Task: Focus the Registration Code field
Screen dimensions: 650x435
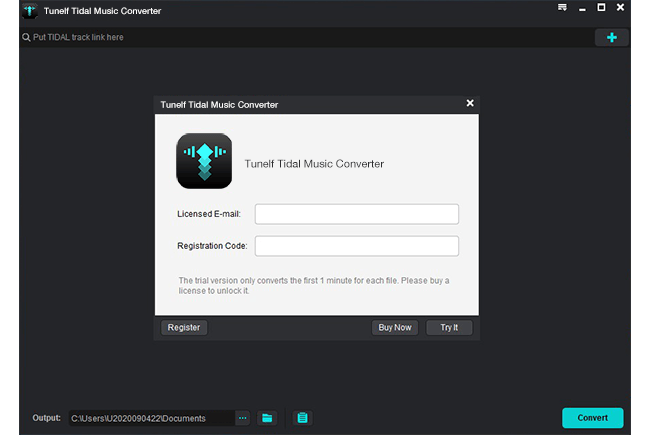Action: tap(357, 246)
